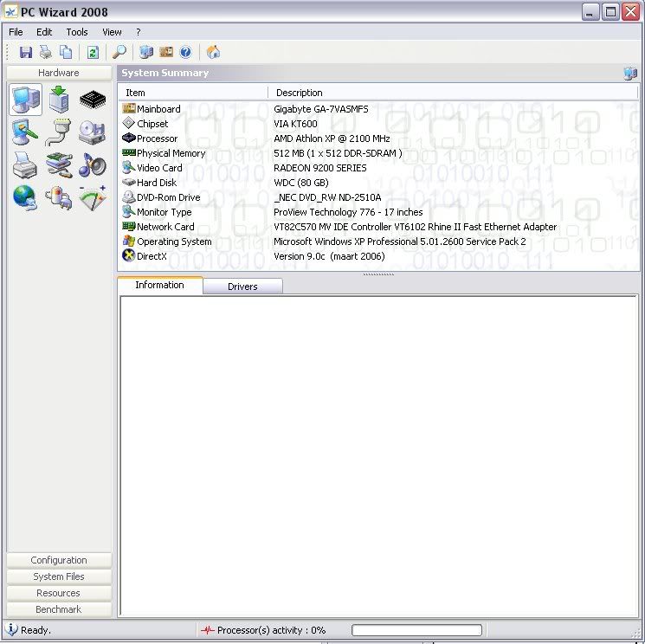
Task: Open the Processor chip hardware icon
Action: pyautogui.click(x=93, y=99)
